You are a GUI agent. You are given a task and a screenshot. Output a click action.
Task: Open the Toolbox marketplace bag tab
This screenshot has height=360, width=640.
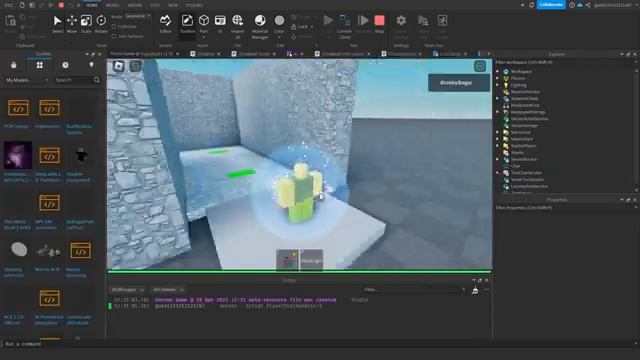click(13, 65)
